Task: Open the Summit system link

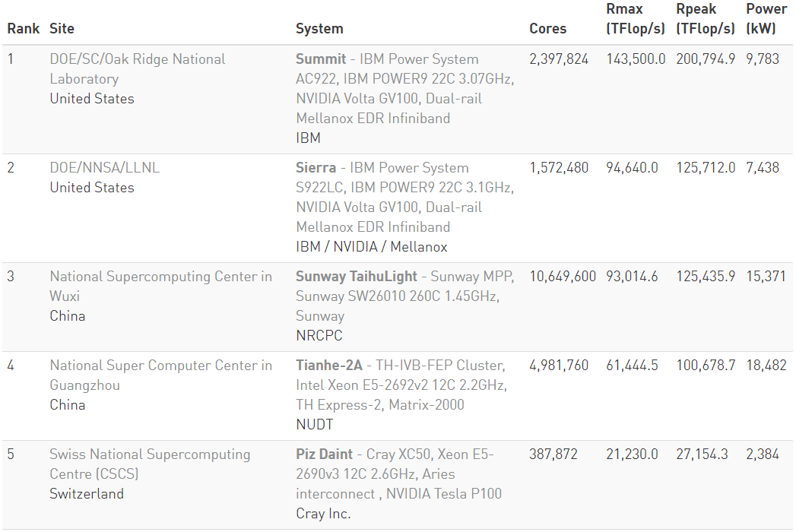Action: 320,59
